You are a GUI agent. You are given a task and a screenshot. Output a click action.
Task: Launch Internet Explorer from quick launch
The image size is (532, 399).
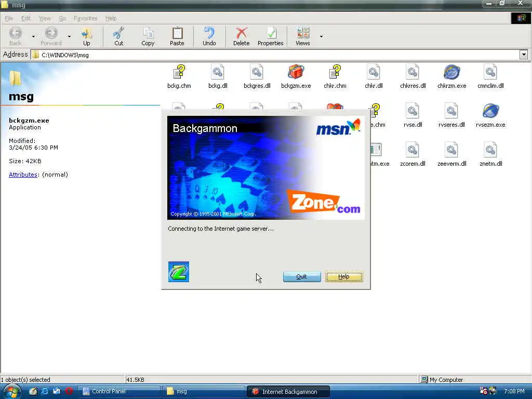(45, 391)
